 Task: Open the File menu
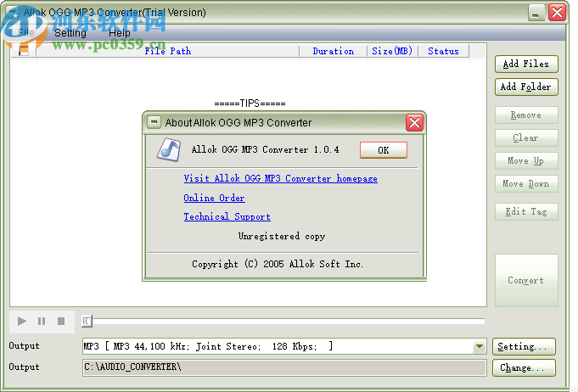point(26,33)
